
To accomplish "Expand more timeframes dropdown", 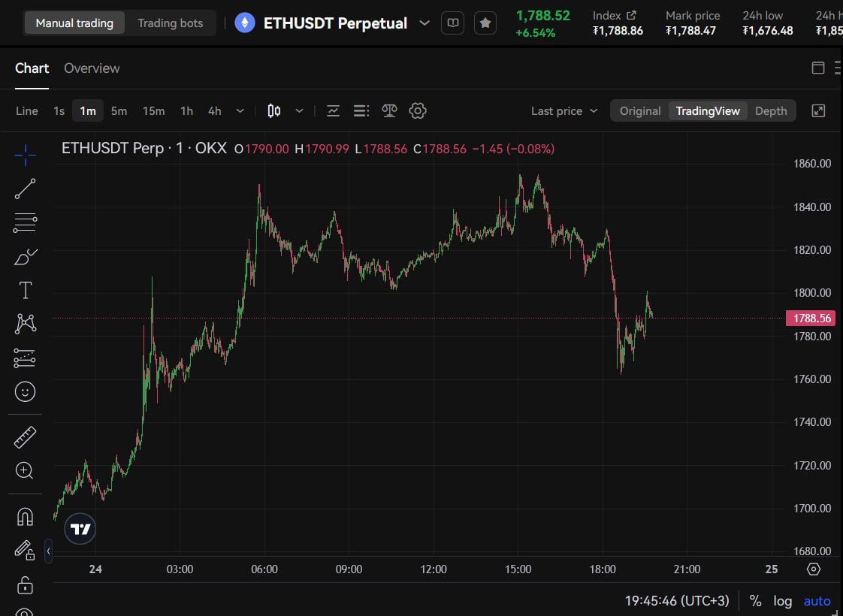I will click(x=240, y=111).
